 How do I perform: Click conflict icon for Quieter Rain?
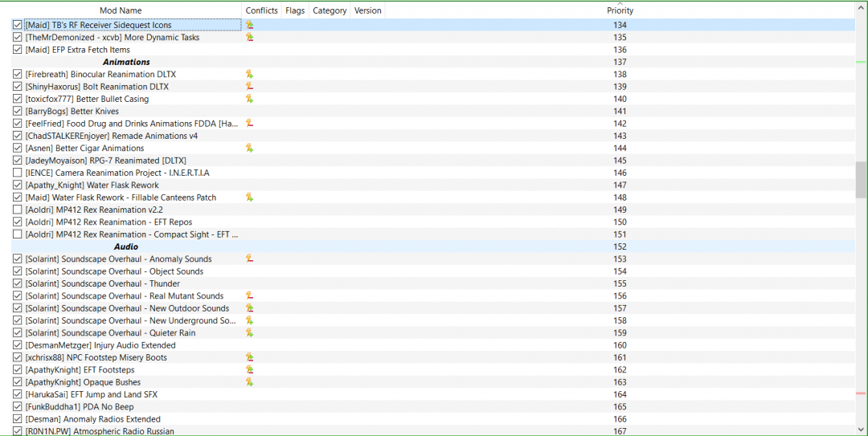click(x=250, y=332)
